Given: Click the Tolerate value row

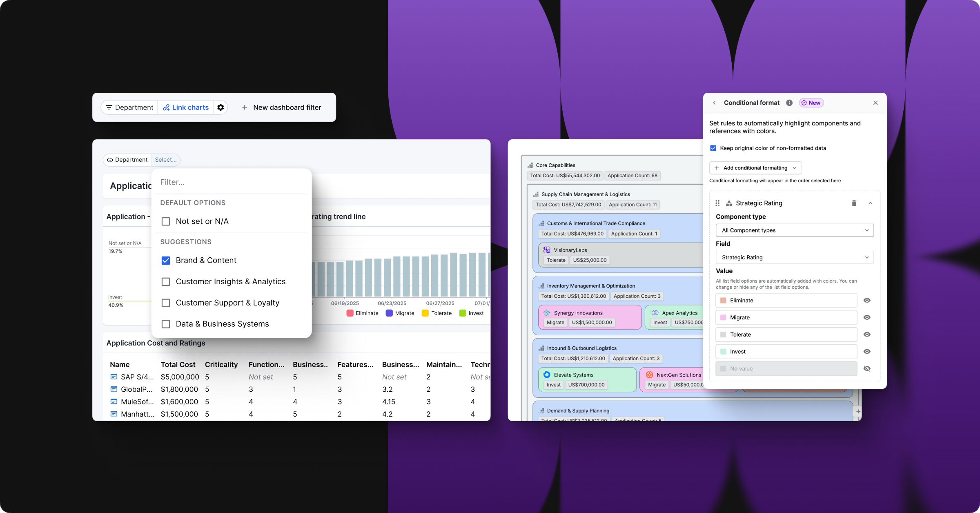Looking at the screenshot, I should point(786,335).
